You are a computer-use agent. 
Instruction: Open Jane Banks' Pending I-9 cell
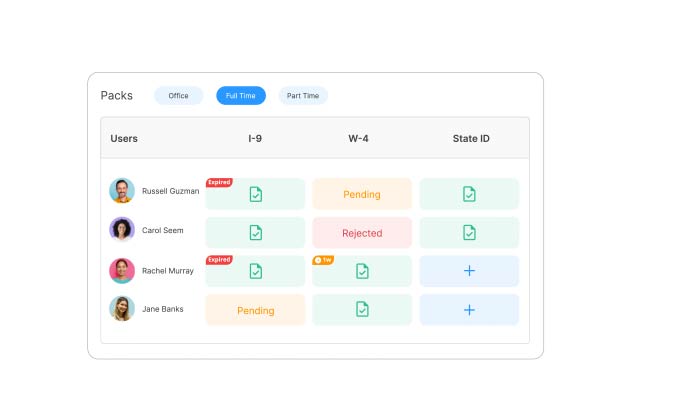click(255, 310)
